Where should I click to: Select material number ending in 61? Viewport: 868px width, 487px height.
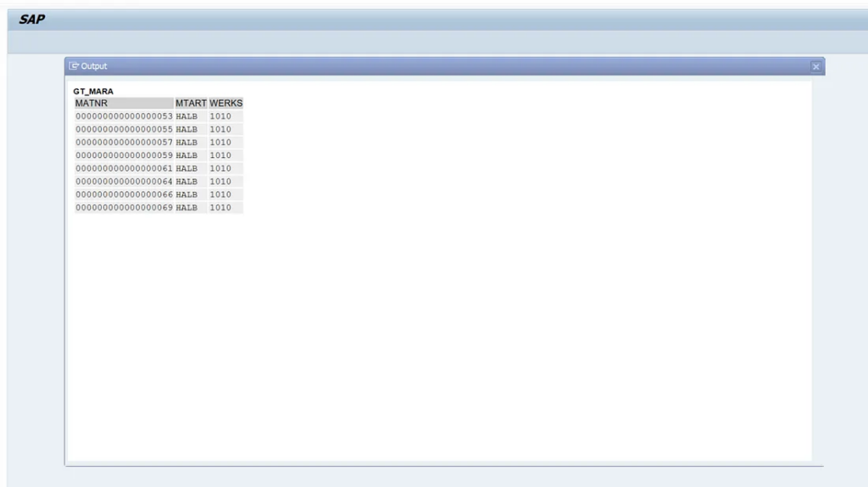click(x=124, y=169)
